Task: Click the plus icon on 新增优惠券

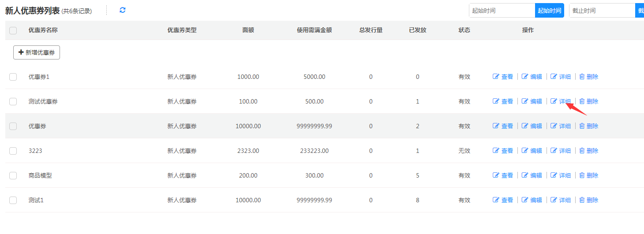Action: [x=21, y=52]
